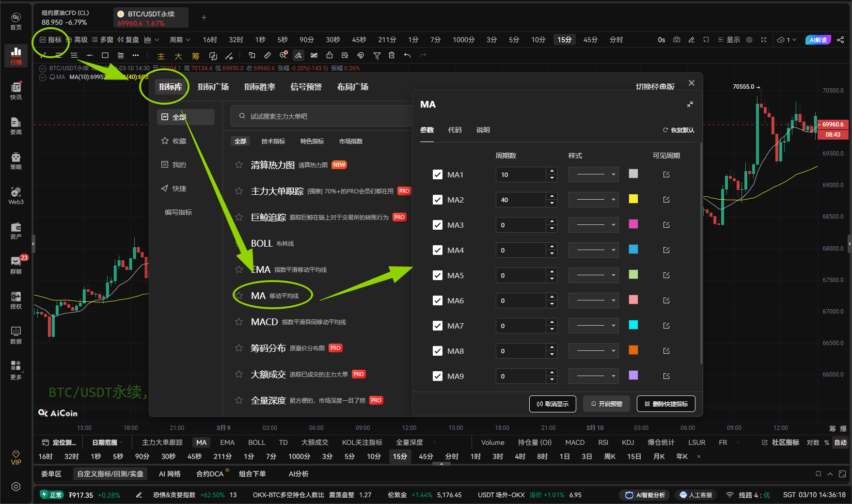Screen dimensions: 852x504
Task: Toggle the favorite star next to BOLL
Action: (x=238, y=243)
